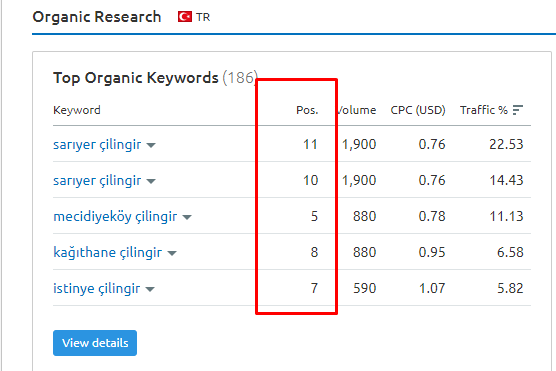Image resolution: width=556 pixels, height=371 pixels.
Task: Open sarıyer çilingir keyword with 14.43 traffic
Action: (97, 181)
